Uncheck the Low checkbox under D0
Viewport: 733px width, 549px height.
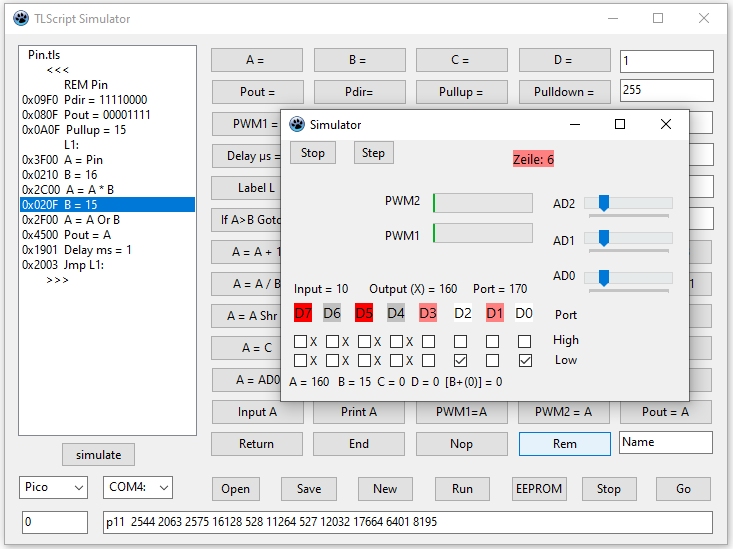(x=525, y=360)
